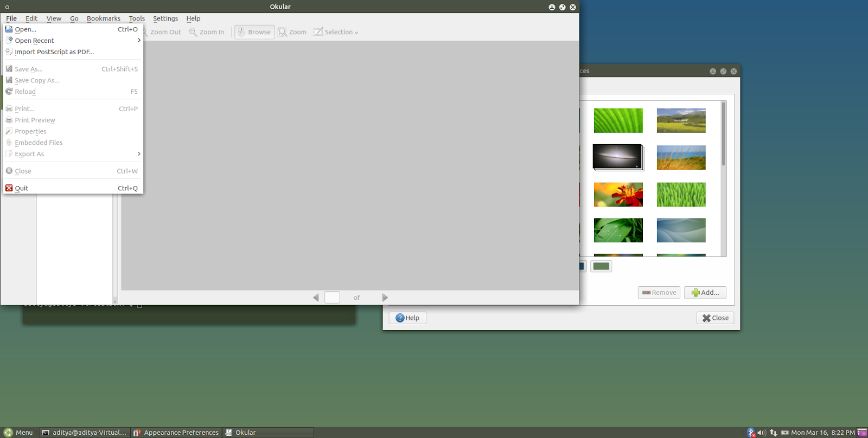Viewport: 868px width, 438px height.
Task: Open the Bookmarks menu
Action: (x=104, y=18)
